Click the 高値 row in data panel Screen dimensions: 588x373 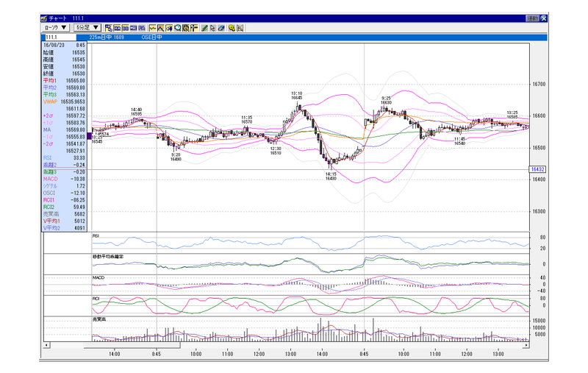point(64,60)
